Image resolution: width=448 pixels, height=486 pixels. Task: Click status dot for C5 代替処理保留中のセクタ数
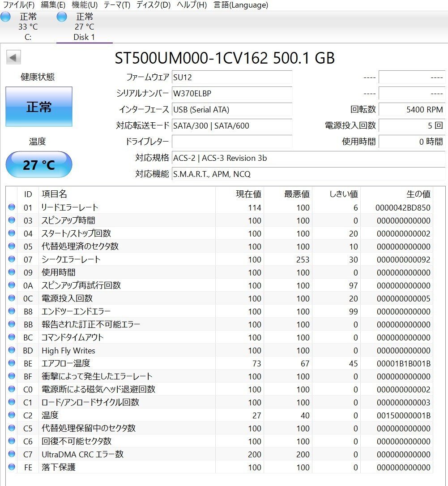(x=12, y=428)
